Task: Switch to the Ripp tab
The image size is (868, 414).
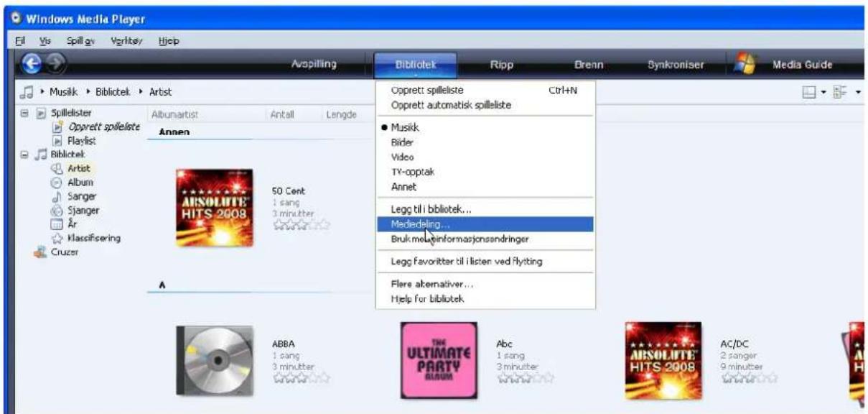Action: (501, 65)
